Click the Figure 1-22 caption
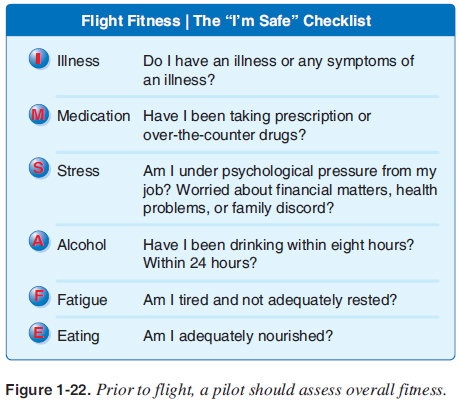459x409 pixels. pos(226,390)
